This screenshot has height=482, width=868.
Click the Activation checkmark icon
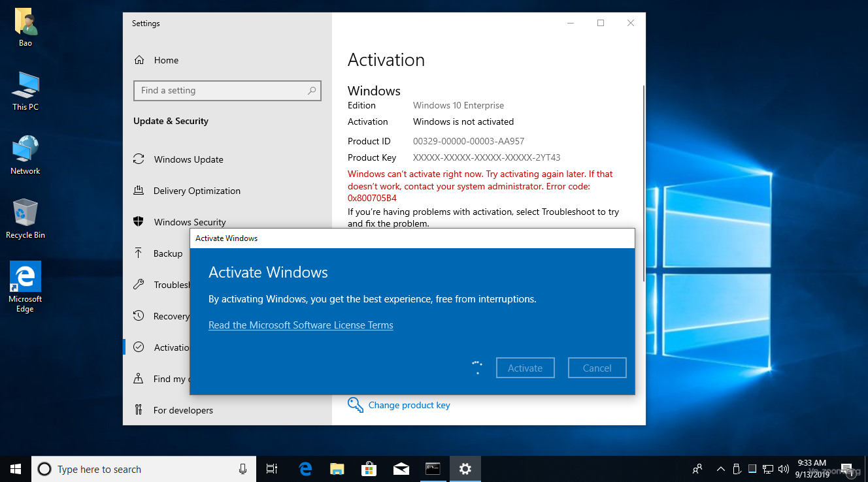click(139, 347)
